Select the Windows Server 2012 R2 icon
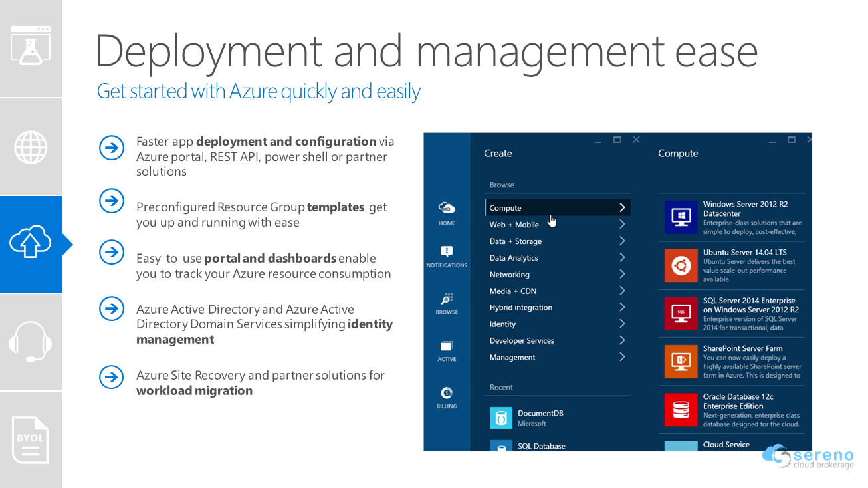Image resolution: width=868 pixels, height=488 pixels. (x=681, y=217)
